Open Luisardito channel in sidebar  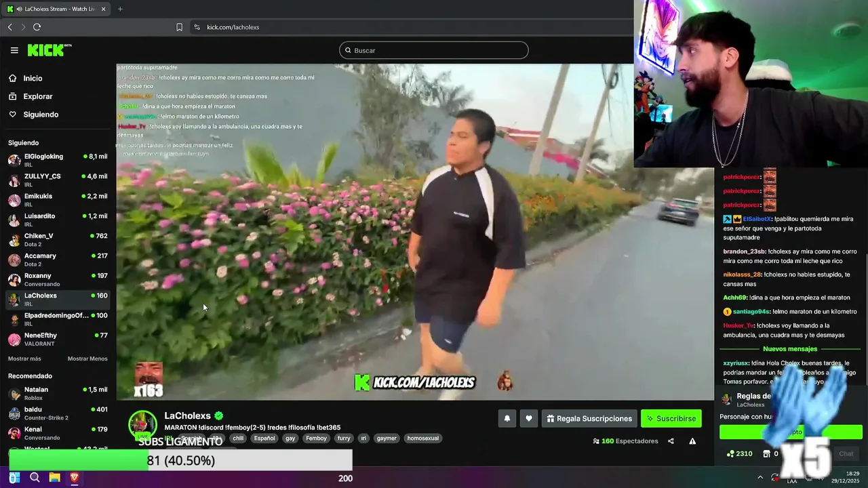58,220
